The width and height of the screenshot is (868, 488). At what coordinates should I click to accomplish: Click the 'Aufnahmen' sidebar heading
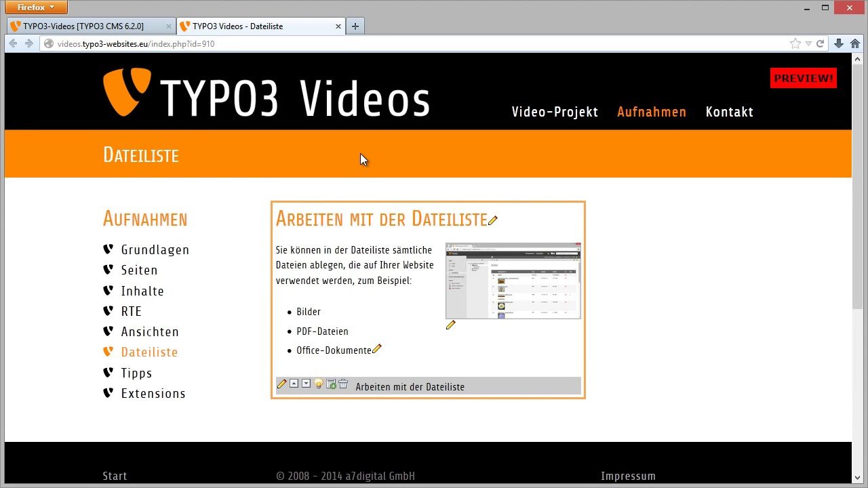pyautogui.click(x=145, y=219)
